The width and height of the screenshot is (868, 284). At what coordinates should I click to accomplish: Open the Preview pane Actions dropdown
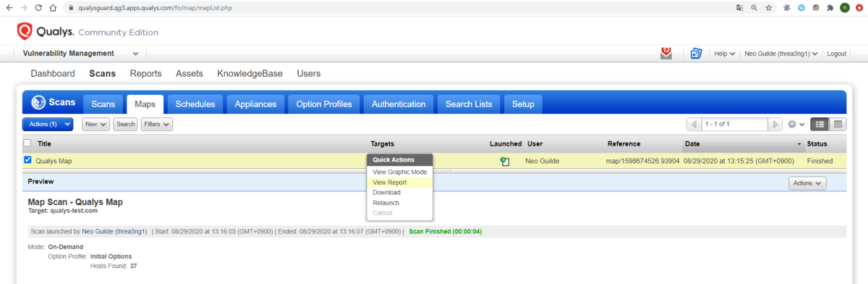pyautogui.click(x=807, y=183)
